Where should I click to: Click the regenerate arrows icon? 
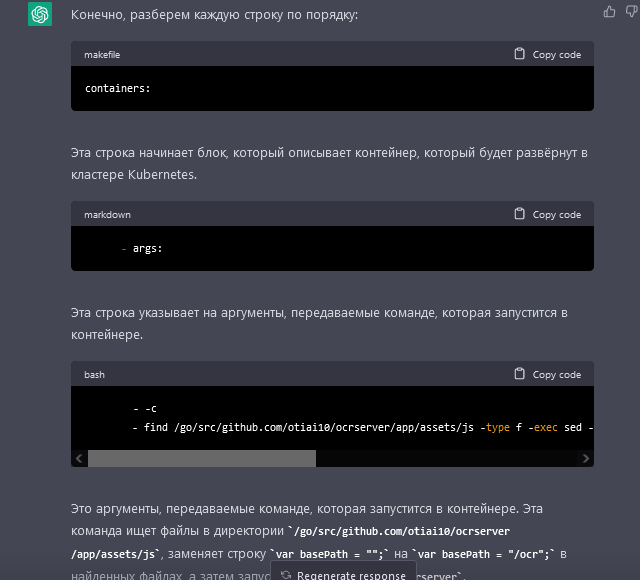286,575
